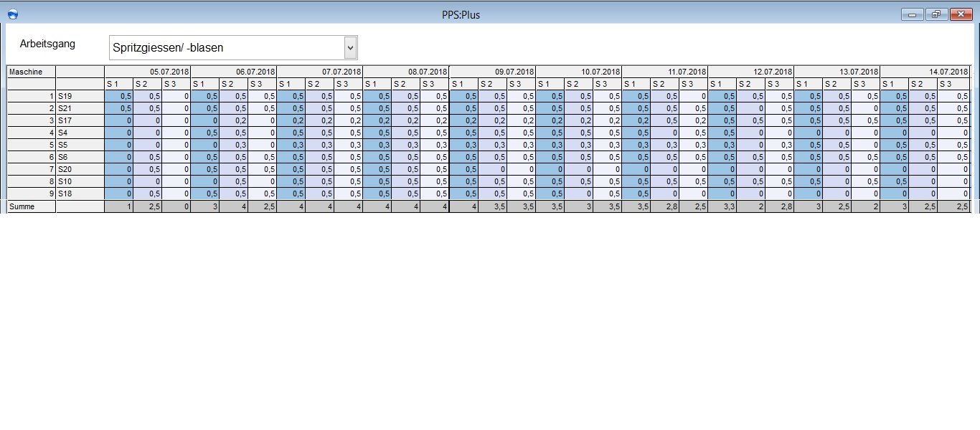Click S19's 0 cell for 11.07.2018 S 3
The image size is (980, 430).
pos(693,96)
